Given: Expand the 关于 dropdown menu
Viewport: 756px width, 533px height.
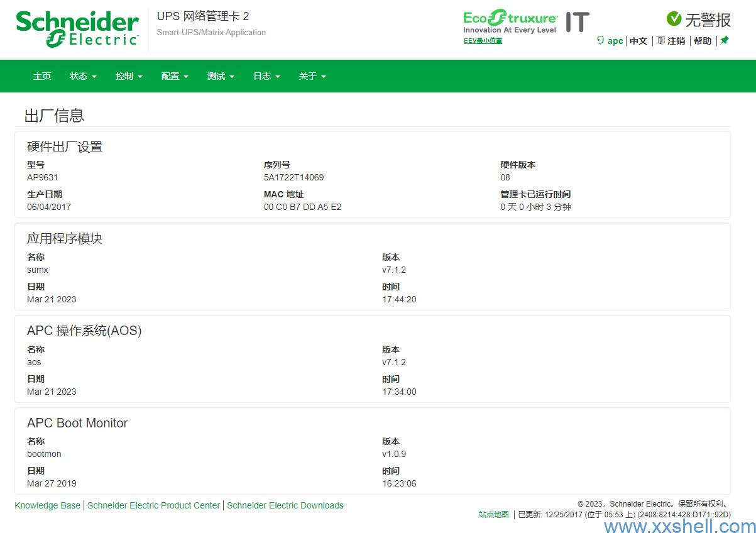Looking at the screenshot, I should (x=312, y=76).
